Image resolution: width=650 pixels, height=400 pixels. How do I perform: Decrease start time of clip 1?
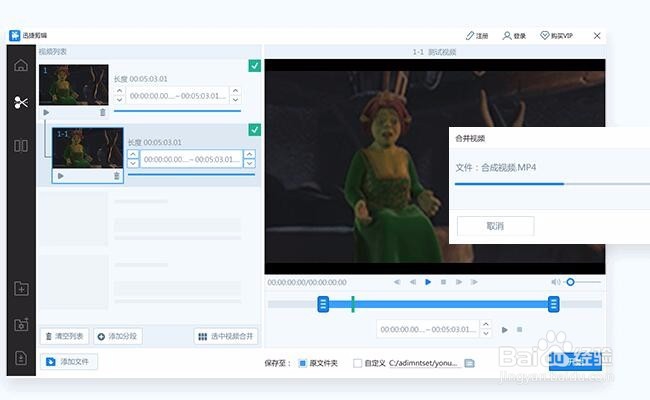(x=119, y=100)
